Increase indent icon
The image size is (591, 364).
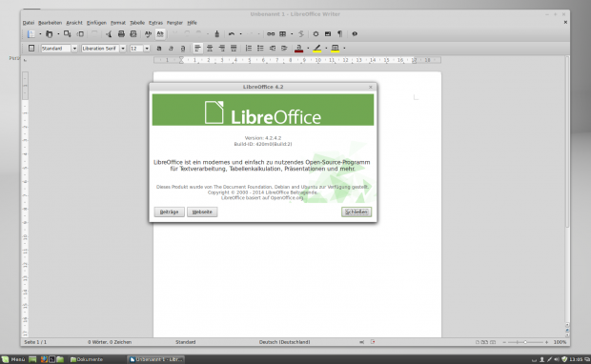pos(285,49)
